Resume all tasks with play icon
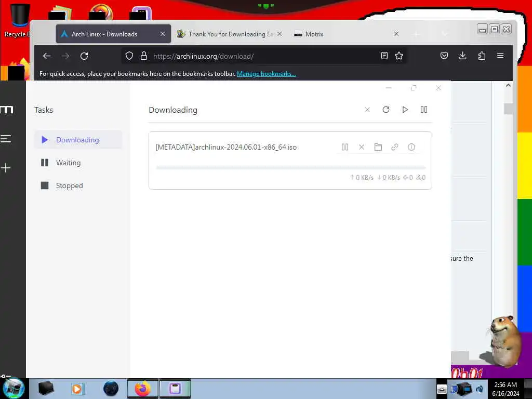The image size is (532, 399). tap(405, 110)
